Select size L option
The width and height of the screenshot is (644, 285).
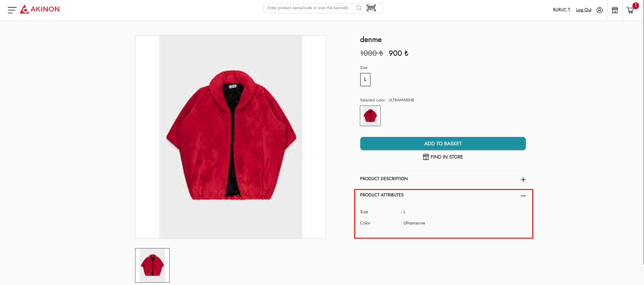click(365, 79)
